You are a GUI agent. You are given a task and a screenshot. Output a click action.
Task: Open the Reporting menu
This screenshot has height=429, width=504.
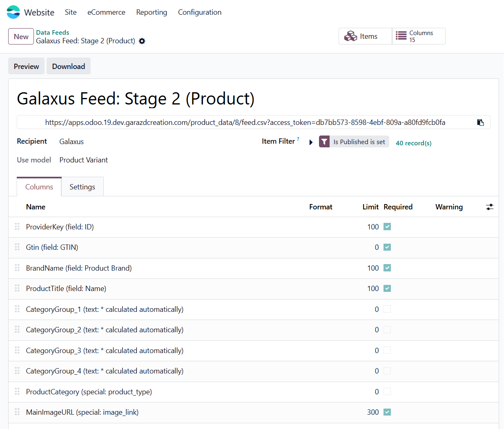pyautogui.click(x=152, y=12)
